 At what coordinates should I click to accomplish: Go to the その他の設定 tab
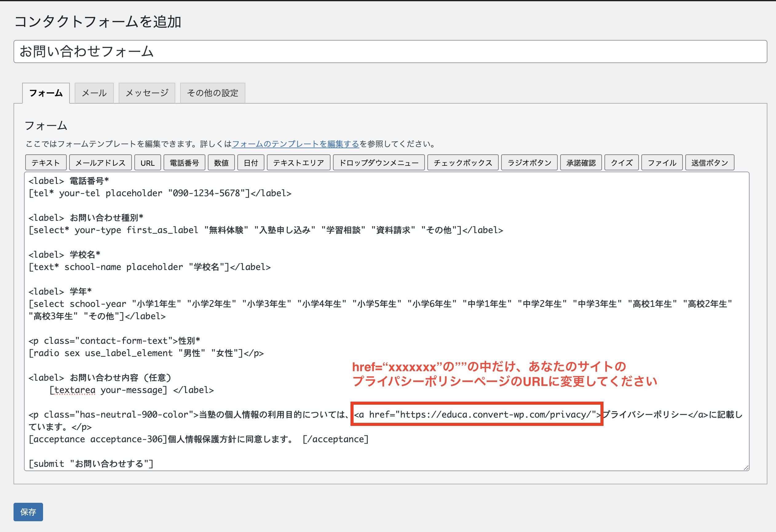212,93
